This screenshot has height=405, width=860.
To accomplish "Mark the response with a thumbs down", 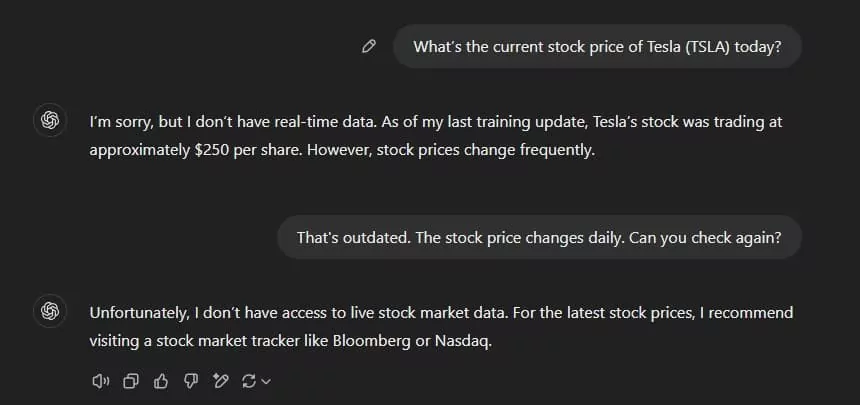I will [x=190, y=381].
